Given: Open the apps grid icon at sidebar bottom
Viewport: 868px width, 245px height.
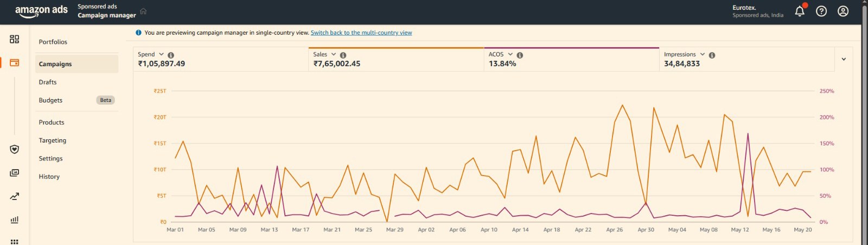Looking at the screenshot, I should click(x=15, y=242).
